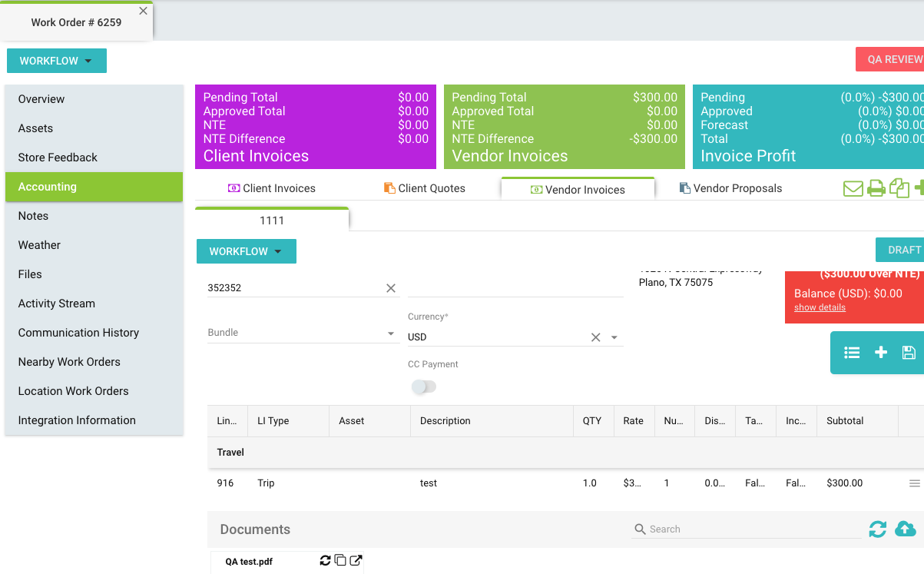
Task: Open the Vendor Proposals tab
Action: [x=730, y=188]
